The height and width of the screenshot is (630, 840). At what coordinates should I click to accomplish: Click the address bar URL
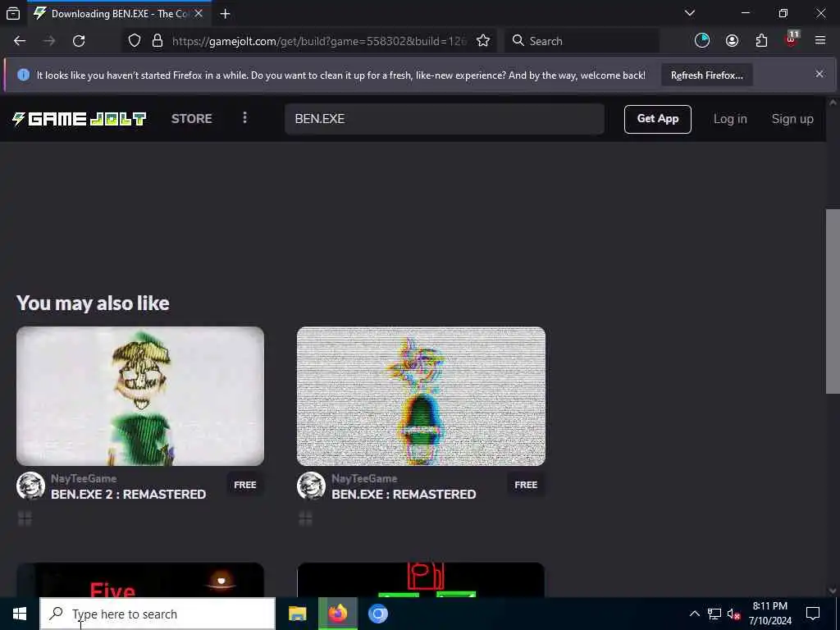[319, 41]
